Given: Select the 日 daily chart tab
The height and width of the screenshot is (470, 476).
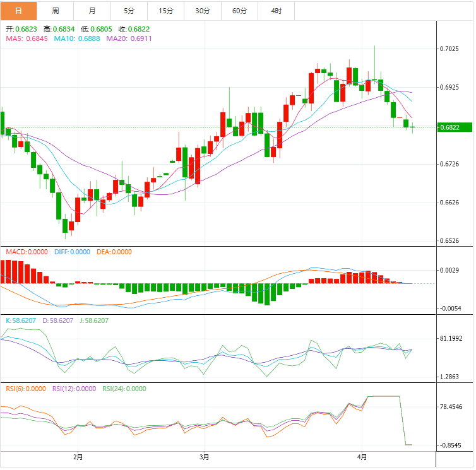Looking at the screenshot, I should (x=18, y=11).
